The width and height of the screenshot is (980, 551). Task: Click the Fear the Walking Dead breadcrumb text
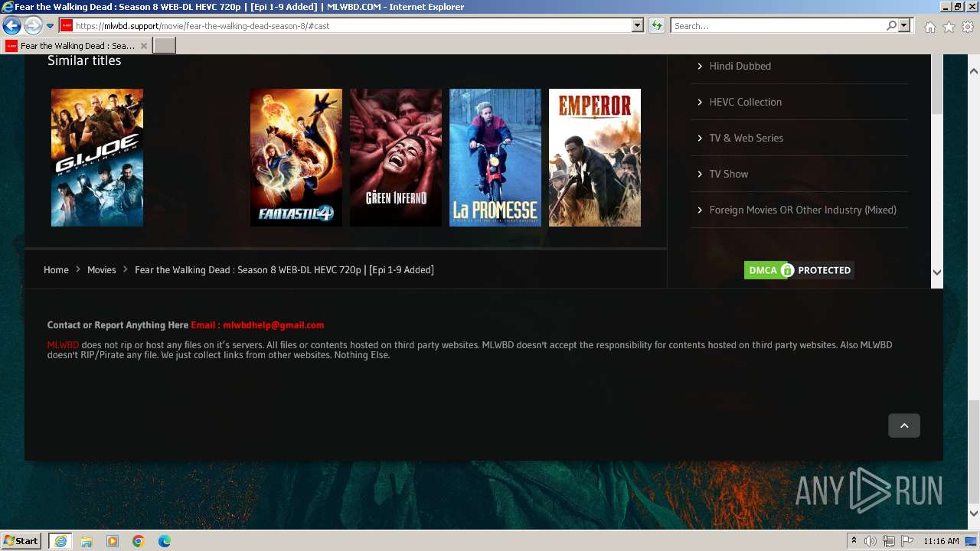point(284,269)
